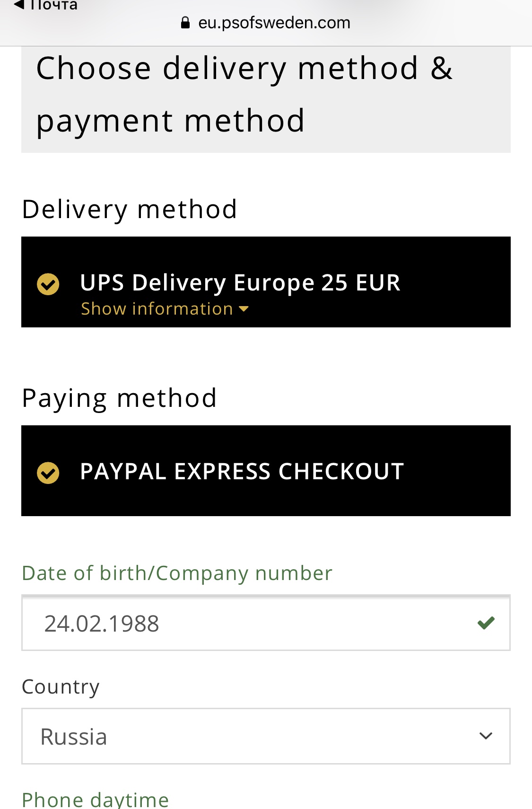Tap the UPS Delivery Europe 25 EUR option
This screenshot has height=809, width=532.
pyautogui.click(x=240, y=282)
